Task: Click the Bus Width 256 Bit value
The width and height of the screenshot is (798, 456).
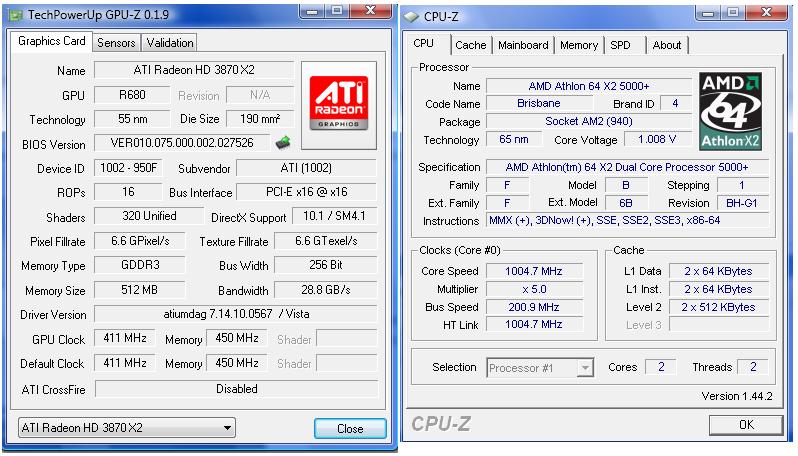Action: (326, 265)
